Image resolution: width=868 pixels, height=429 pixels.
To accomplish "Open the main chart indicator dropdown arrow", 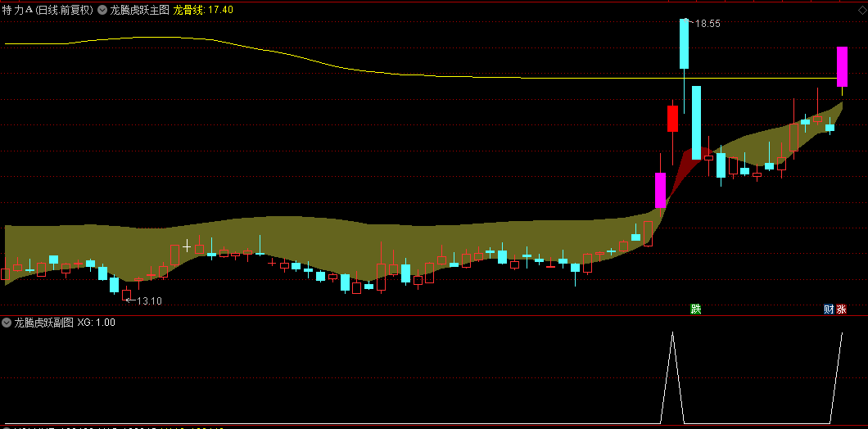I will tap(102, 9).
